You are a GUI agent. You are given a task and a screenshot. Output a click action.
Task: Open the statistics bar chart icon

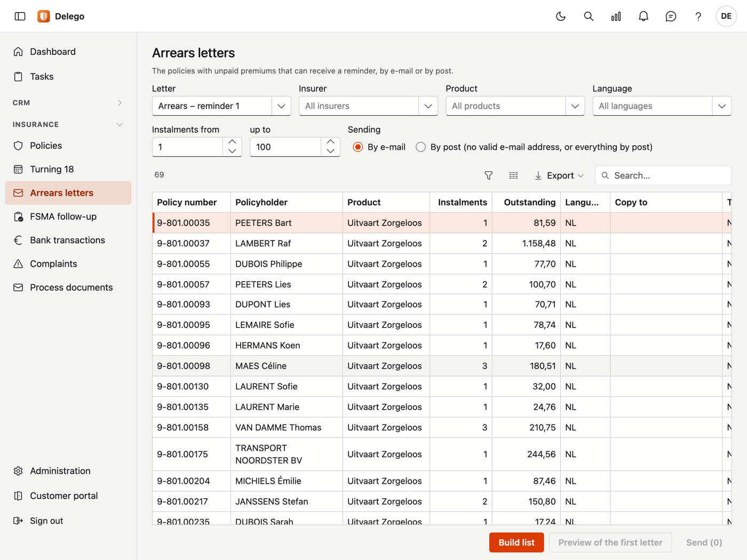616,16
